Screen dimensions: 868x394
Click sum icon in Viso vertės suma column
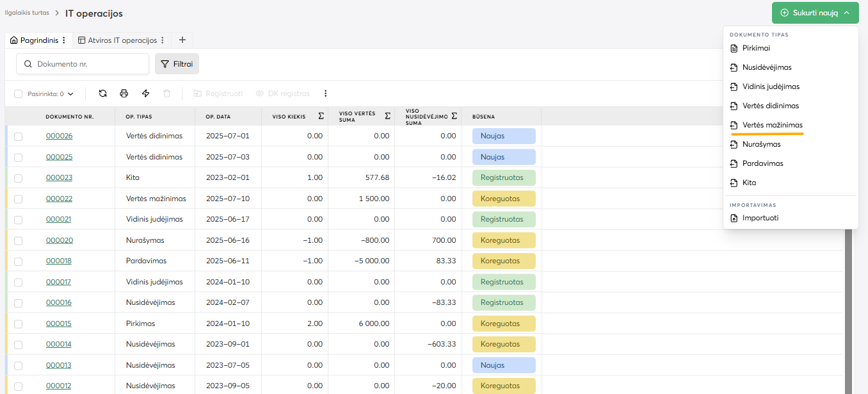tap(387, 116)
